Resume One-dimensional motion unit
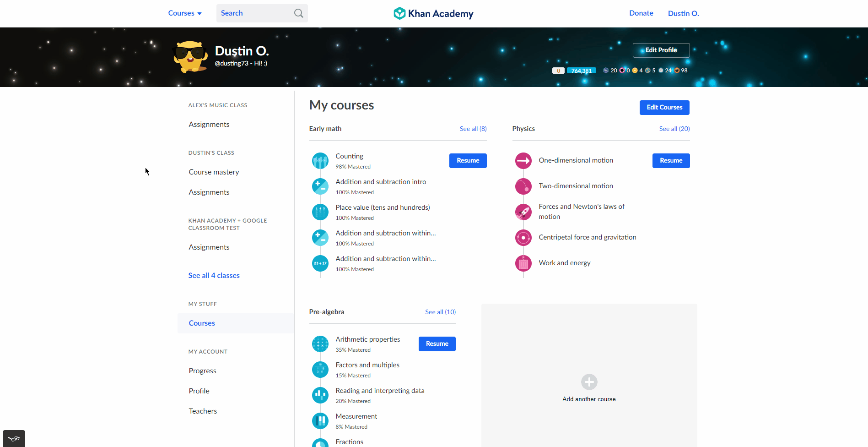 pyautogui.click(x=671, y=161)
